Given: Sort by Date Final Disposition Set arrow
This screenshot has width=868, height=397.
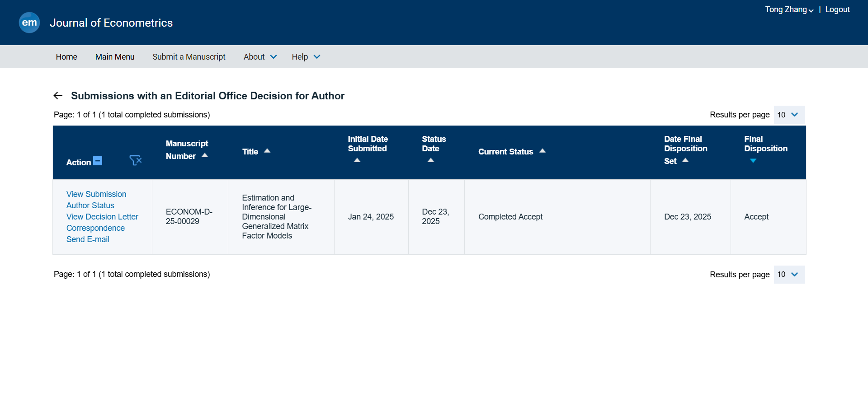Looking at the screenshot, I should coord(685,160).
